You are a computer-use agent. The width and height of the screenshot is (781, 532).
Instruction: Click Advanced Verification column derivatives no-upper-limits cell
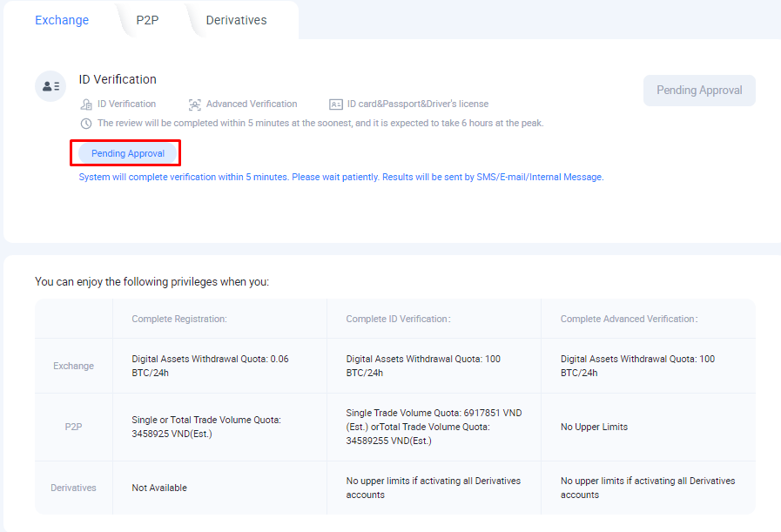click(x=648, y=488)
